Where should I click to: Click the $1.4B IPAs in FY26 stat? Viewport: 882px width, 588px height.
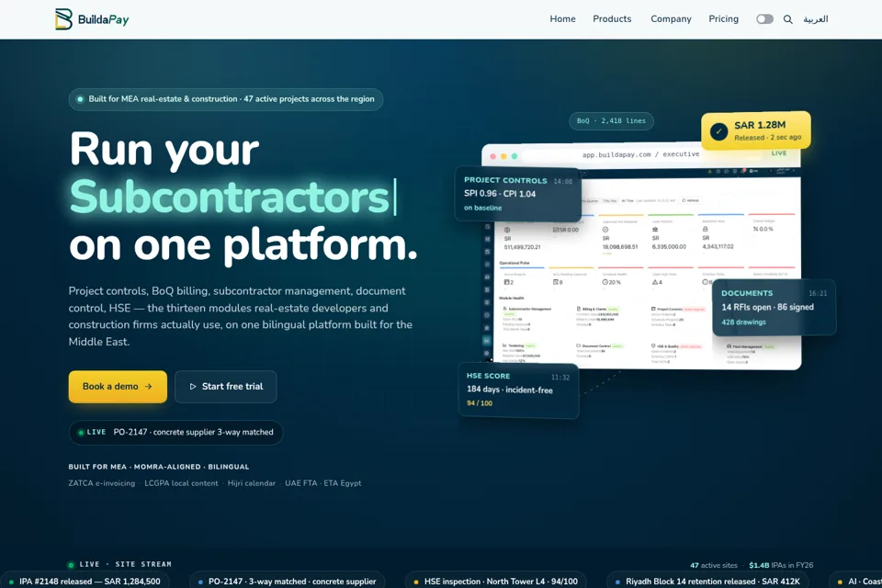click(x=781, y=565)
